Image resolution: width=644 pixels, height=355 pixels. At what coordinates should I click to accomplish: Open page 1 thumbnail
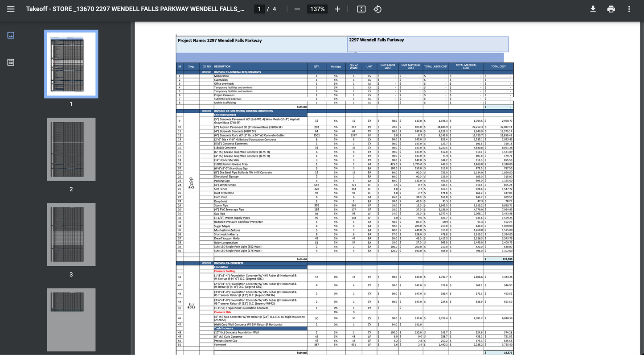[71, 64]
